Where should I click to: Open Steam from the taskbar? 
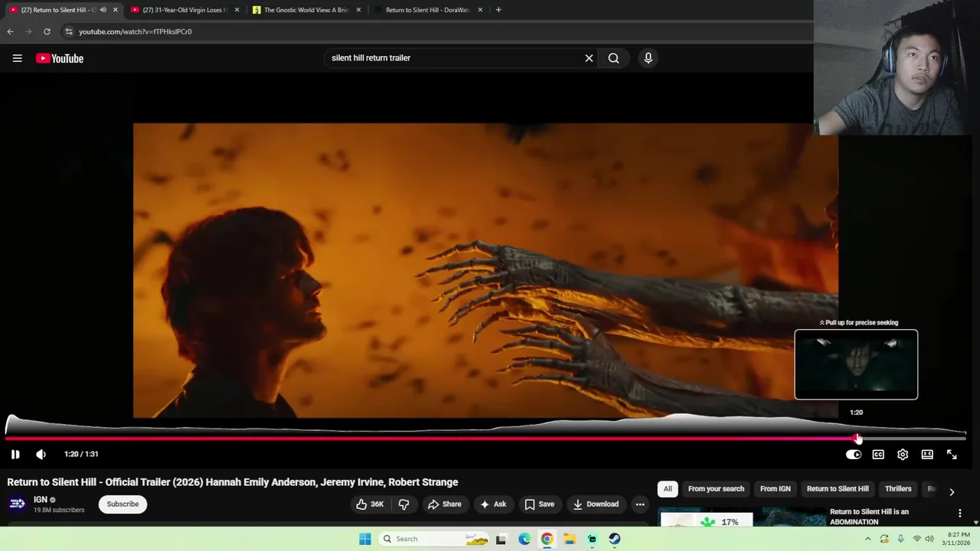point(615,539)
